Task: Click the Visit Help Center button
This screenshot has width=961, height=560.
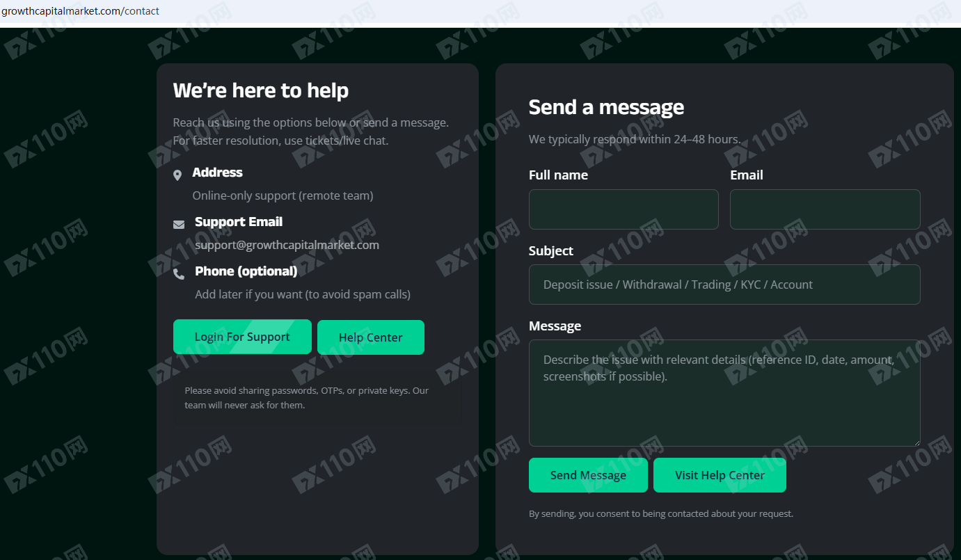Action: point(720,475)
